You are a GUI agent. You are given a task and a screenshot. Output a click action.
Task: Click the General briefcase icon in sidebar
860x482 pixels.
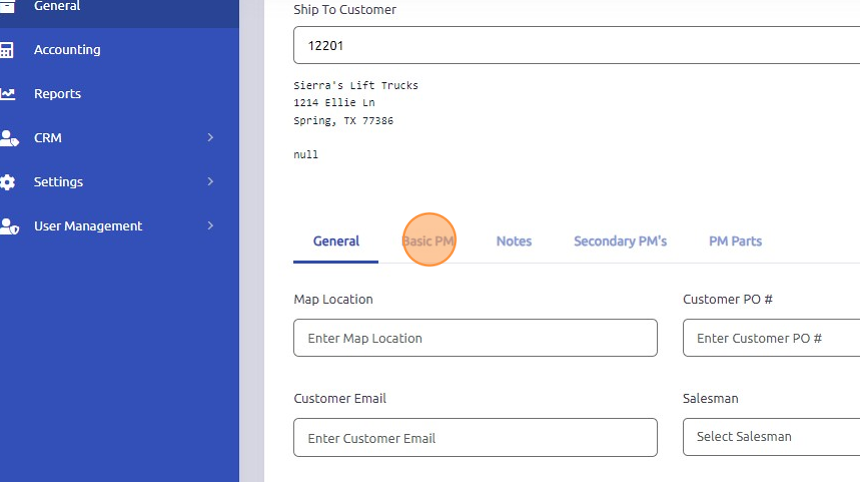7,6
